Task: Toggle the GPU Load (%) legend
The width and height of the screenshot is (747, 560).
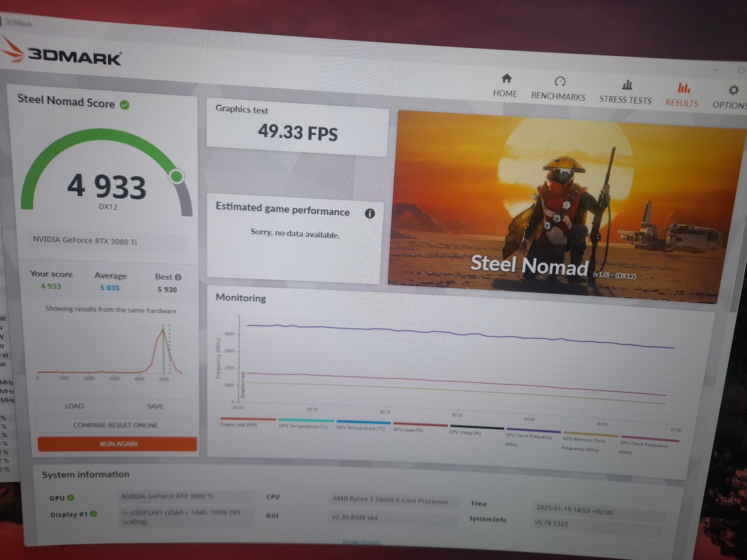Action: coord(408,430)
